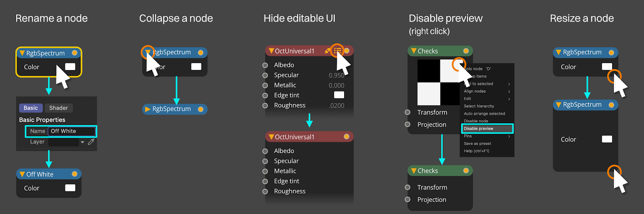The width and height of the screenshot is (644, 214).
Task: Collapse the Off White node triangle
Action: point(22,174)
